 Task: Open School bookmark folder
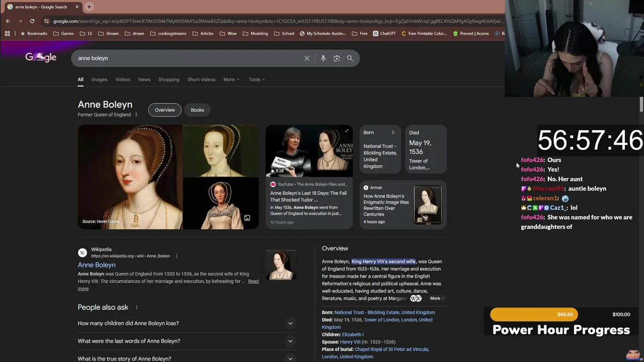click(x=284, y=34)
